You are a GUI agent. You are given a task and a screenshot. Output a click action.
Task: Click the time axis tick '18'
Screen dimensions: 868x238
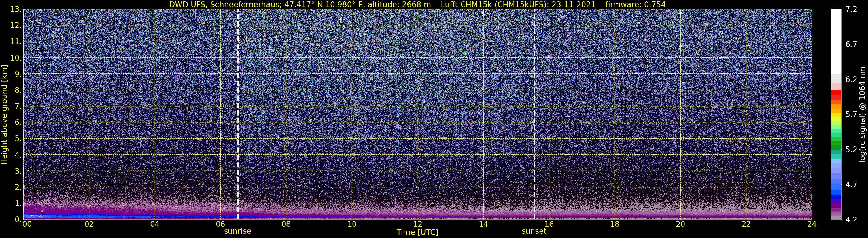point(614,224)
